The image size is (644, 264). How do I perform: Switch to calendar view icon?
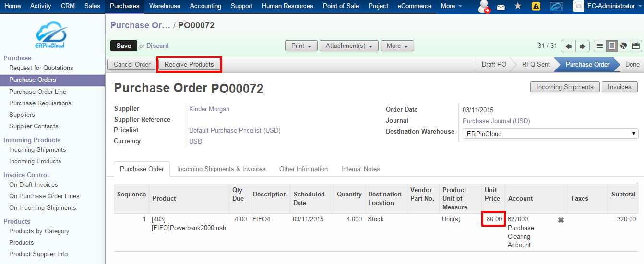(636, 46)
